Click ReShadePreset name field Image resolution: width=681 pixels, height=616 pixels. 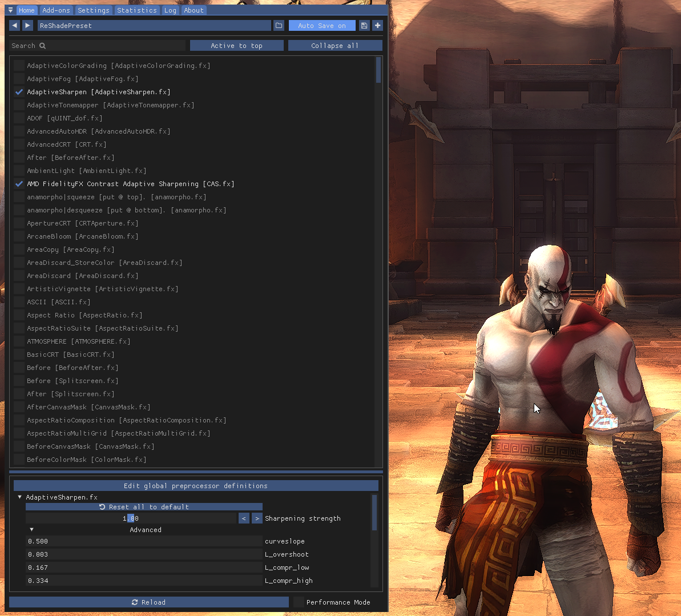(154, 26)
